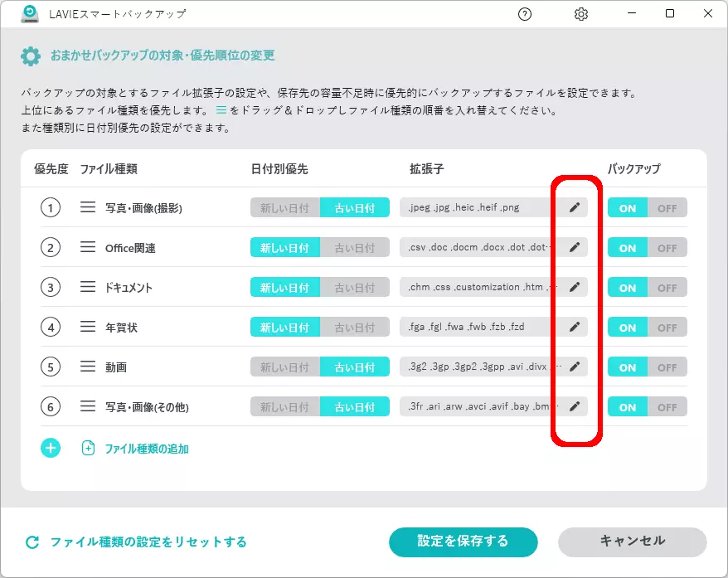The height and width of the screenshot is (578, 728).
Task: Click the file-add icon beside ファイル種類の追加
Action: tap(88, 448)
